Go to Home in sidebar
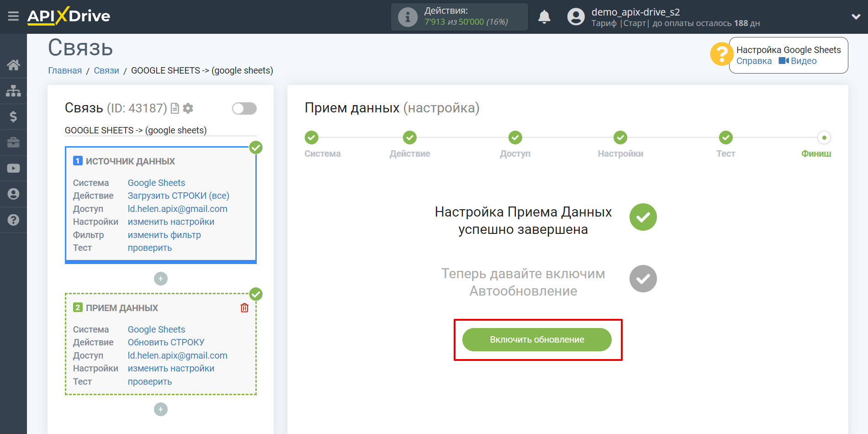 tap(13, 65)
